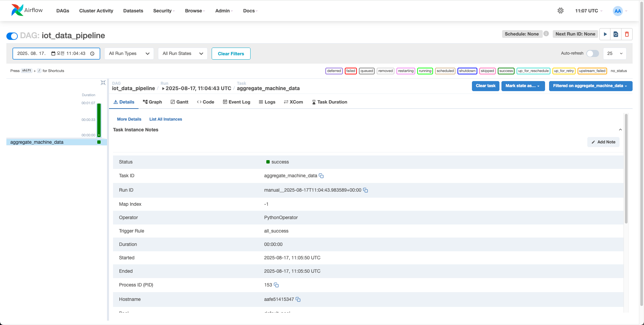Click the Trigger DAG play icon
This screenshot has height=325, width=644.
pyautogui.click(x=605, y=34)
